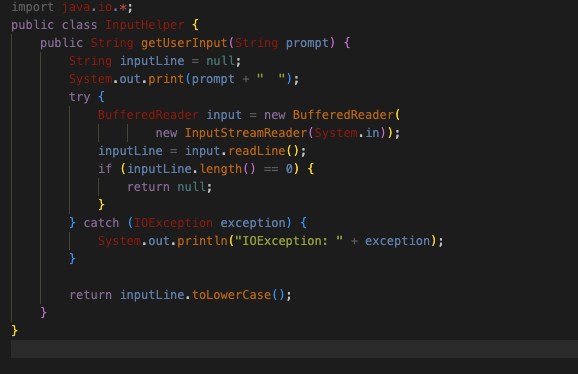The width and height of the screenshot is (578, 374).
Task: Click 'input' variable name in BufferedReader declaration
Action: point(224,115)
